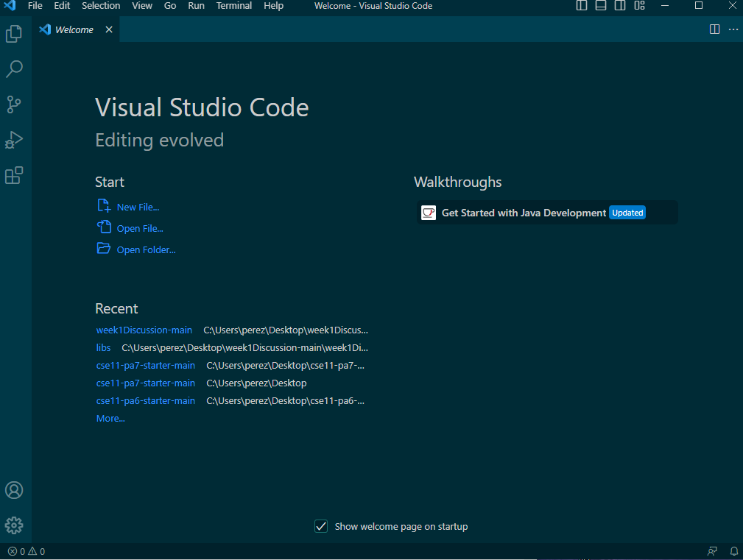Open the Terminal menu
The width and height of the screenshot is (743, 560).
(x=233, y=6)
